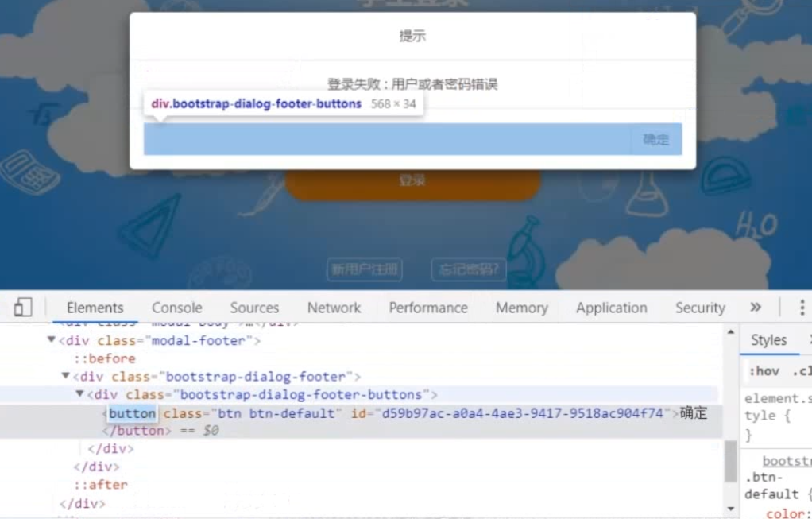Switch to the Memory tab
The height and width of the screenshot is (519, 812).
[x=521, y=308]
